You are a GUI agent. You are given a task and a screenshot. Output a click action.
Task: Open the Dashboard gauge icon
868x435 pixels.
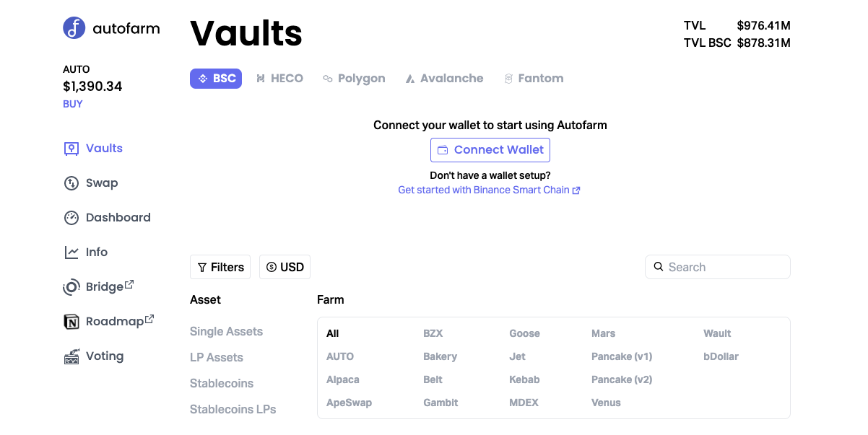coord(71,218)
